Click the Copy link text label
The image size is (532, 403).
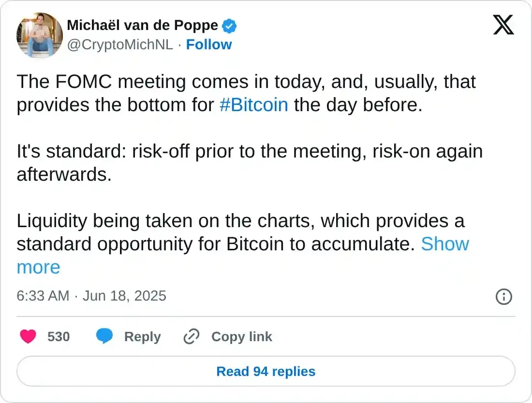pyautogui.click(x=241, y=336)
